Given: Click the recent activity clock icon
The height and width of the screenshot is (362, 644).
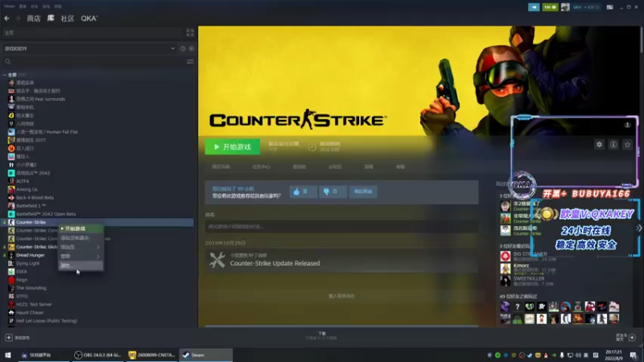Looking at the screenshot, I should (183, 48).
